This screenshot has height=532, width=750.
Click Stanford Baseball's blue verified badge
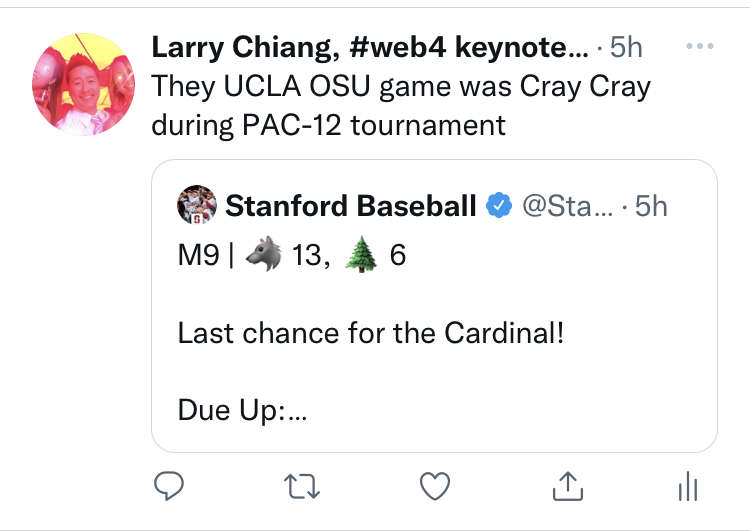tap(498, 206)
